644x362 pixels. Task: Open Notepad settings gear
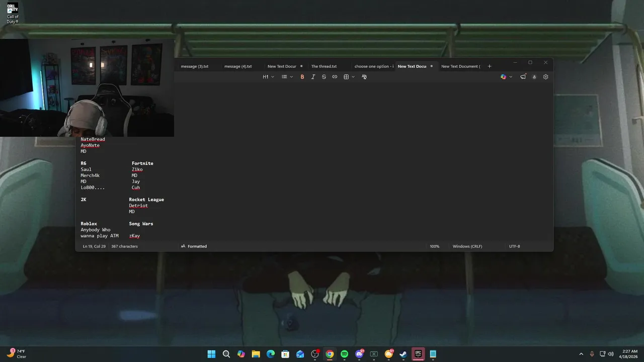pos(545,77)
